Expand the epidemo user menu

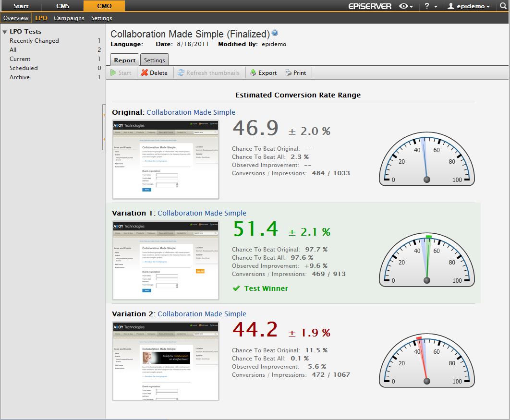[469, 6]
